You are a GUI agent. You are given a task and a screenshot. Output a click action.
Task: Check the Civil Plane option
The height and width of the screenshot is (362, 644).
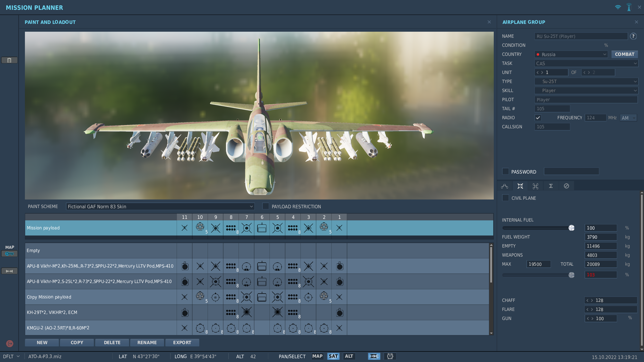[505, 198]
